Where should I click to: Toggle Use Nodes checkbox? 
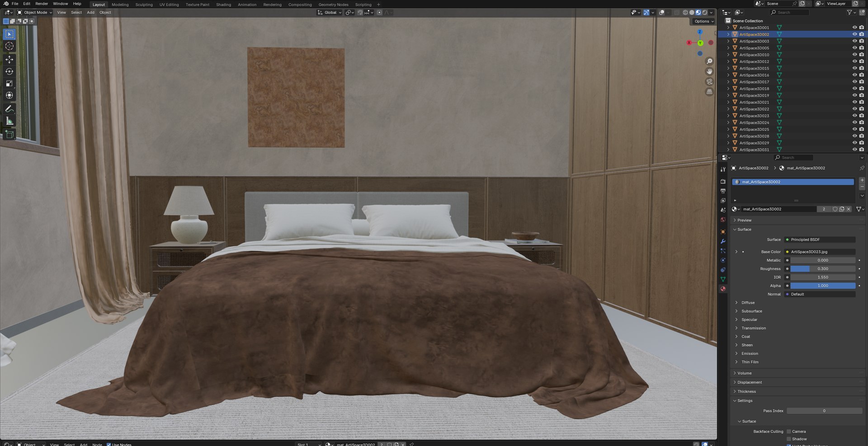pyautogui.click(x=108, y=444)
